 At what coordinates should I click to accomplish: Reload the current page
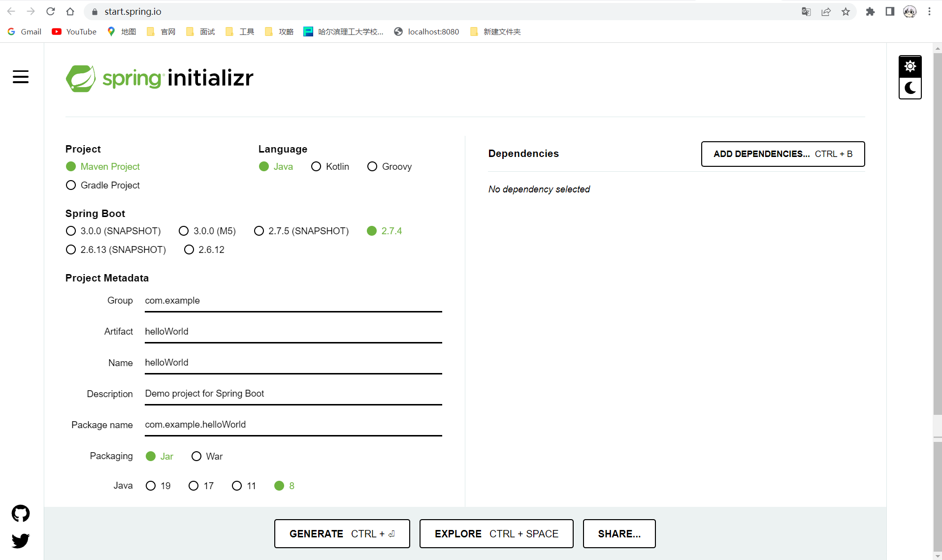point(50,11)
